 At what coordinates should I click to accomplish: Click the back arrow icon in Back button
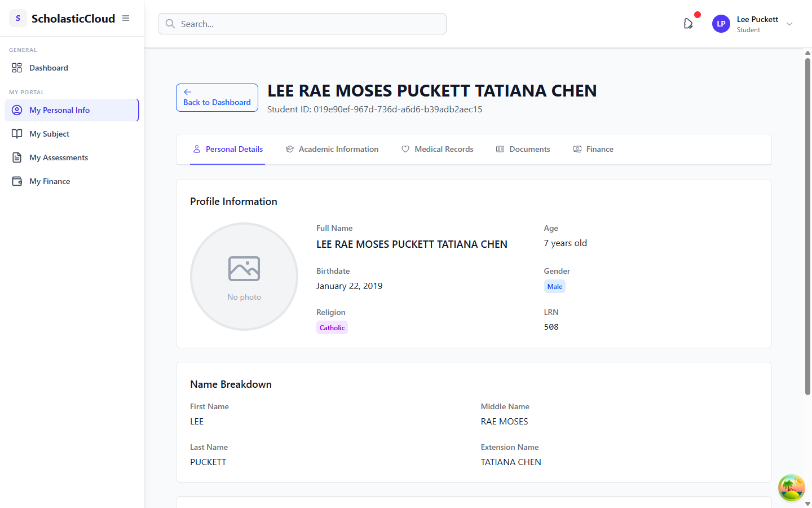click(x=188, y=92)
